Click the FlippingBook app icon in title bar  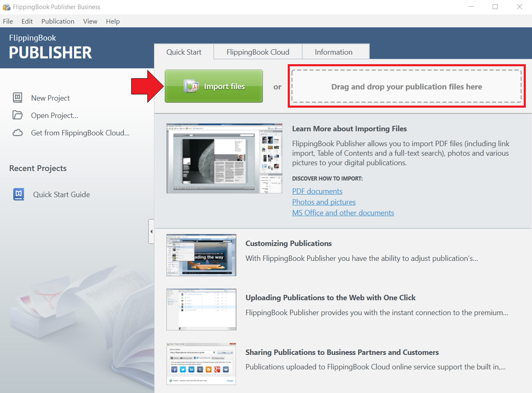tap(7, 7)
